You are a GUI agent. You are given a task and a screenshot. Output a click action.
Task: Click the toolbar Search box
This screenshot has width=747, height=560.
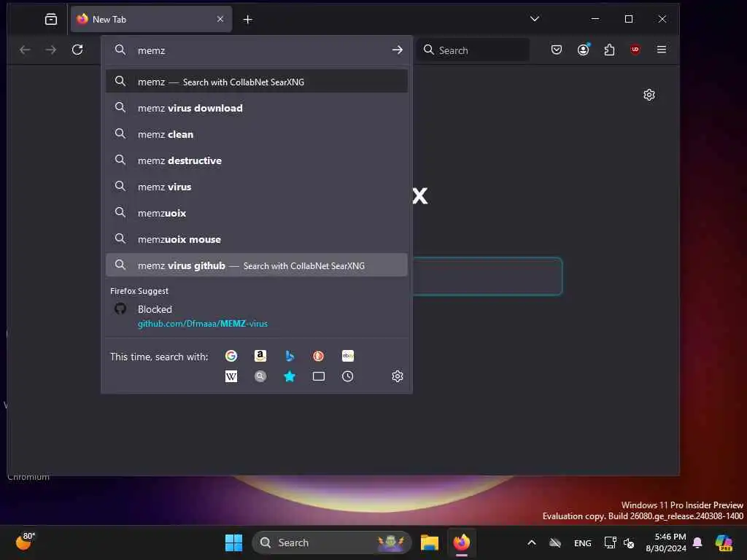click(473, 50)
